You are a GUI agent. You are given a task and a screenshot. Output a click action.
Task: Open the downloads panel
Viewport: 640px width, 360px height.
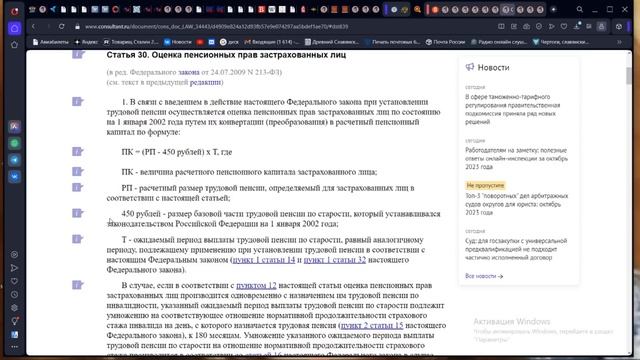(x=577, y=27)
